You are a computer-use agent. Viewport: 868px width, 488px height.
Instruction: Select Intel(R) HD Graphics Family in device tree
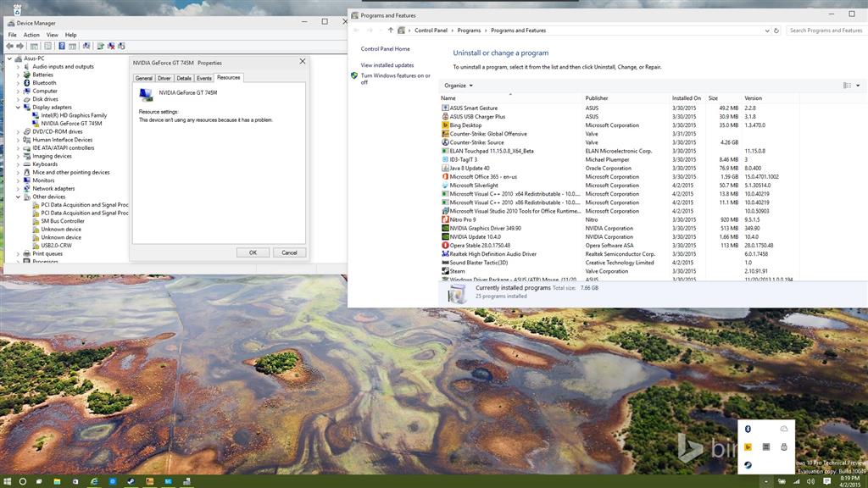74,115
